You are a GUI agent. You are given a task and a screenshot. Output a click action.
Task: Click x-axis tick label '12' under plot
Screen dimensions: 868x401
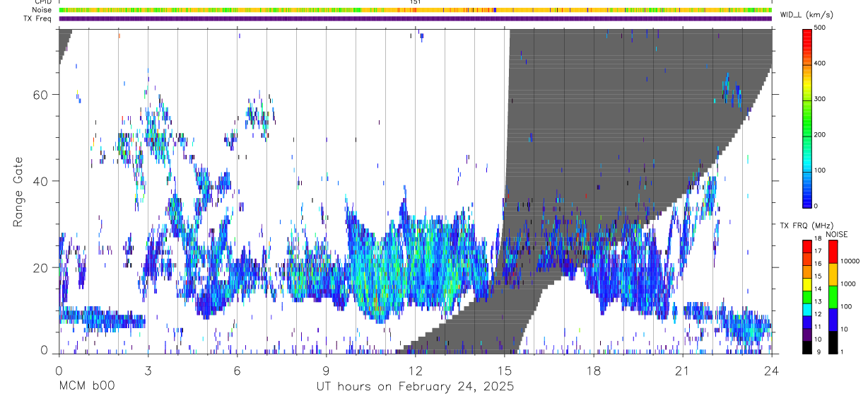coord(415,371)
